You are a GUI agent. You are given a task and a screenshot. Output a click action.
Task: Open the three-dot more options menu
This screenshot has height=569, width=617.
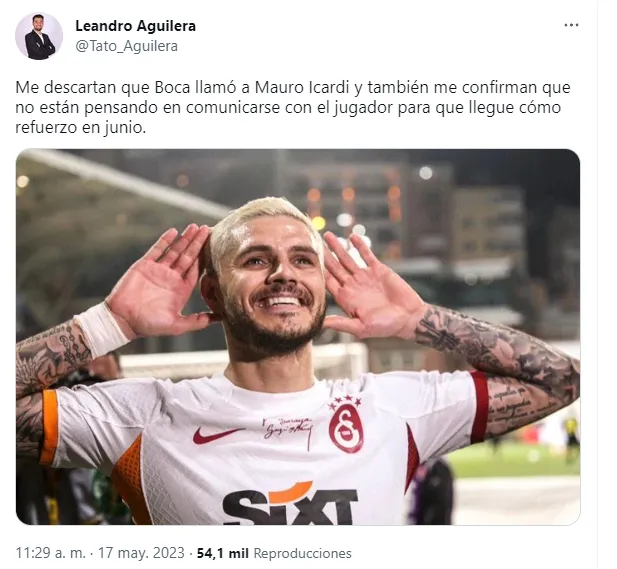571,25
